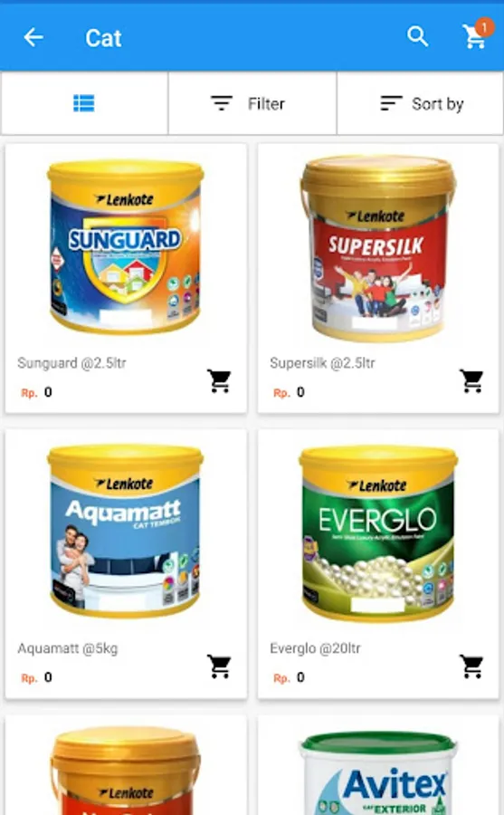504x815 pixels.
Task: Open Aquamatt paint can image
Action: pos(125,532)
